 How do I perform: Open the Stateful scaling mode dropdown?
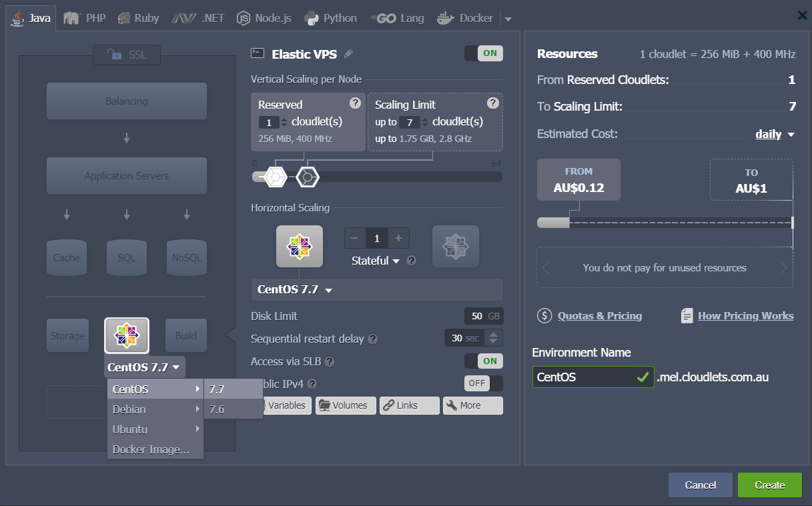click(x=376, y=261)
